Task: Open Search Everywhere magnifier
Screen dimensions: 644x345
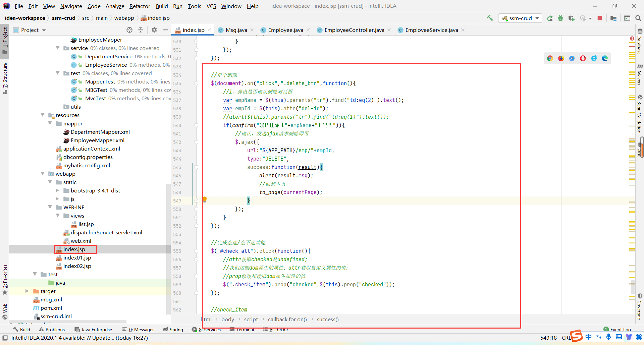Action: pyautogui.click(x=638, y=18)
